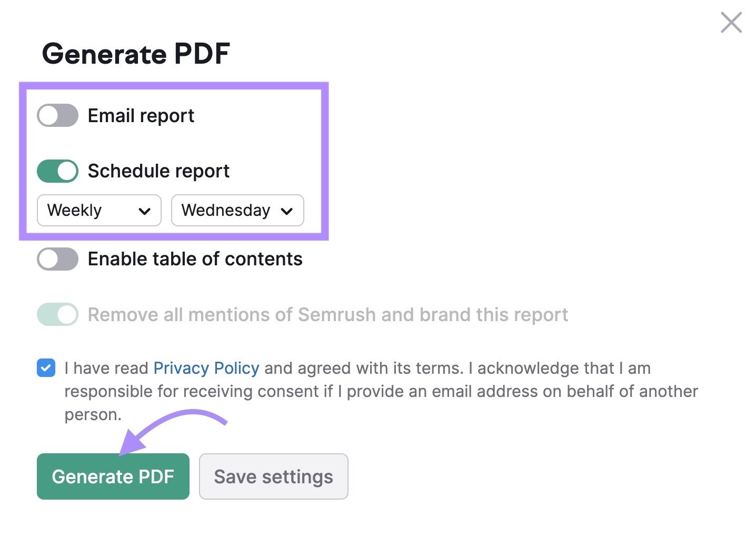Open the Weekly frequency dropdown

point(98,210)
